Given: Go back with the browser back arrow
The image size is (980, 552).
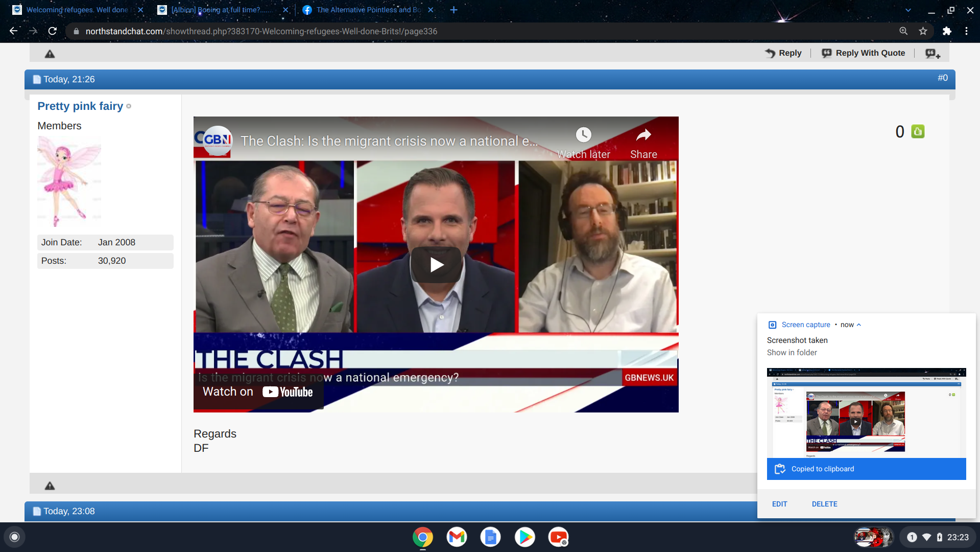Looking at the screenshot, I should coord(14,31).
